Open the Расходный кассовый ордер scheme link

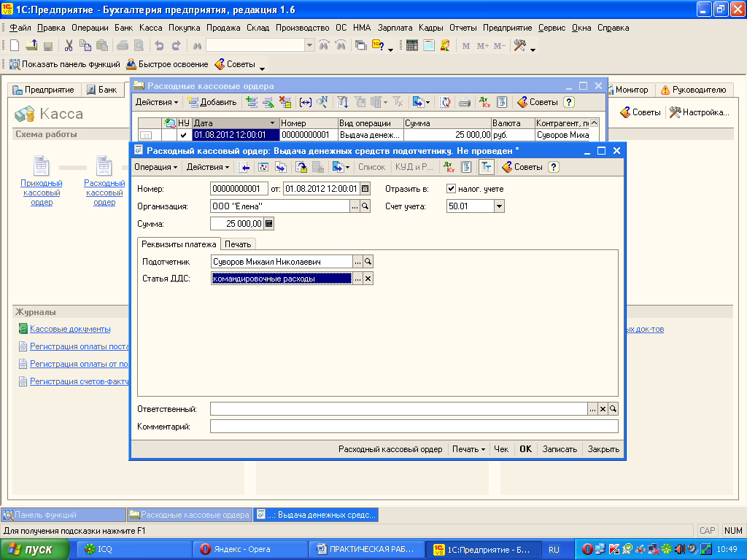[104, 192]
